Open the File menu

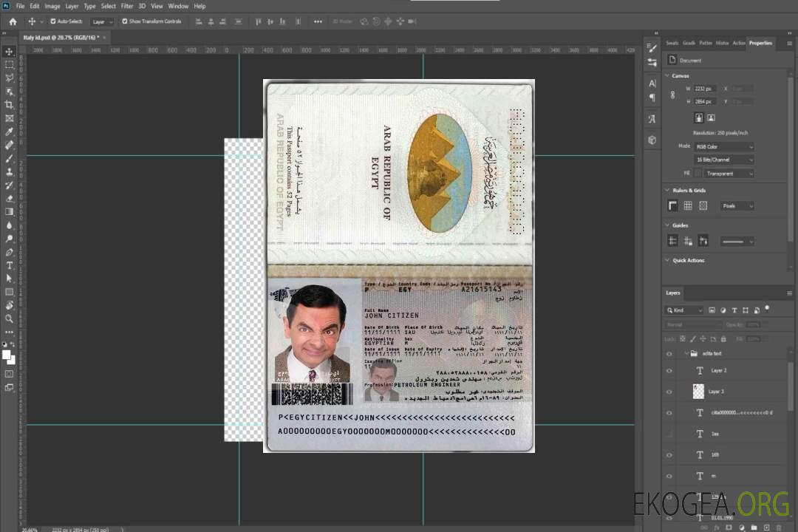click(21, 6)
